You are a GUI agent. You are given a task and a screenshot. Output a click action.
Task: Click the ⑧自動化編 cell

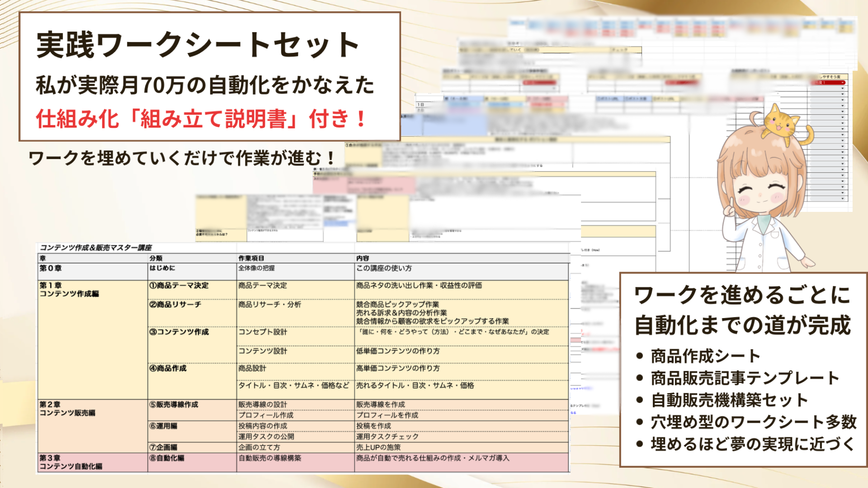[167, 458]
